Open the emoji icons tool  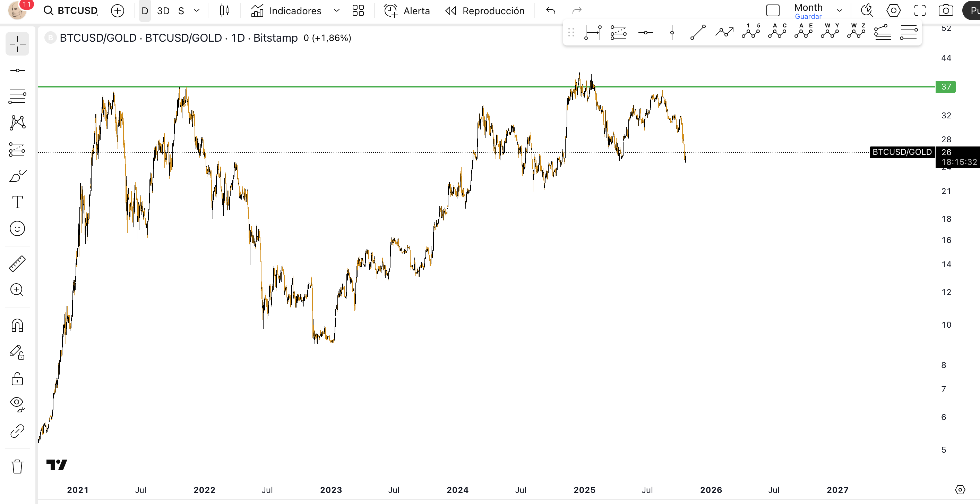tap(17, 228)
